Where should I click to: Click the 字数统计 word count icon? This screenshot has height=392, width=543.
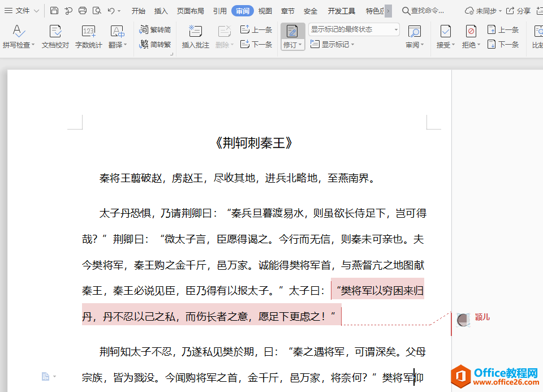point(89,32)
